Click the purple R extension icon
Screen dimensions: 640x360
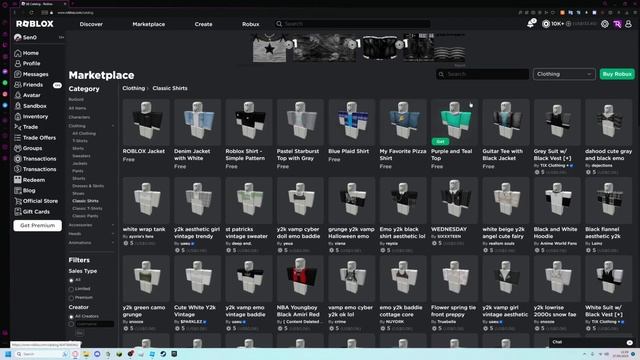(x=617, y=24)
